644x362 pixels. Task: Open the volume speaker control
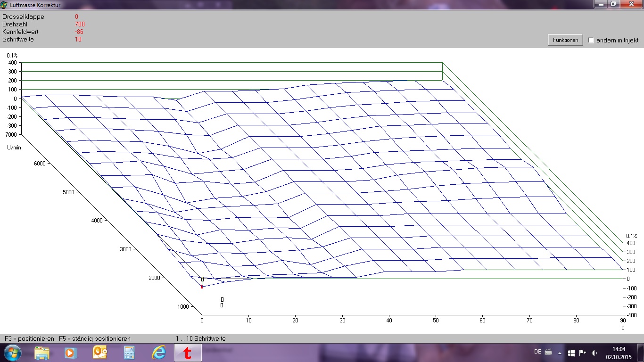pyautogui.click(x=594, y=353)
